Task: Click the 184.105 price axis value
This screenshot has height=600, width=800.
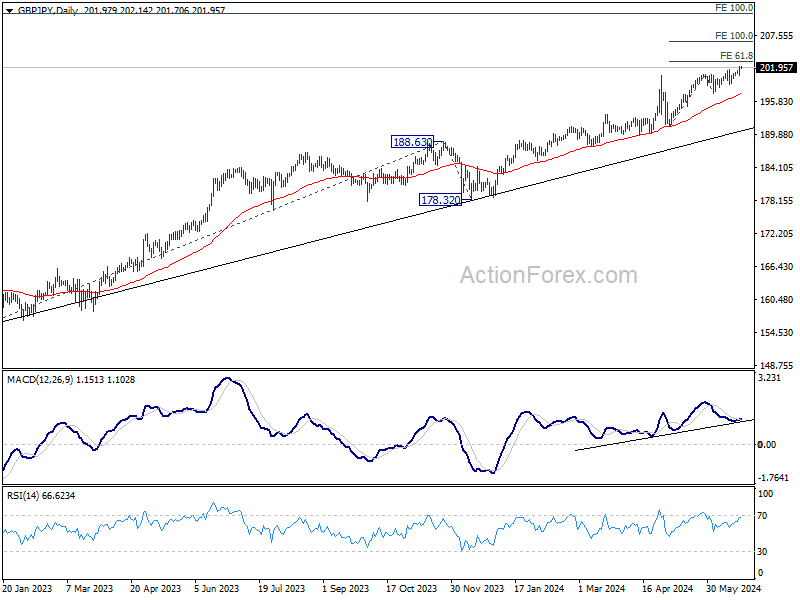Action: (x=777, y=168)
